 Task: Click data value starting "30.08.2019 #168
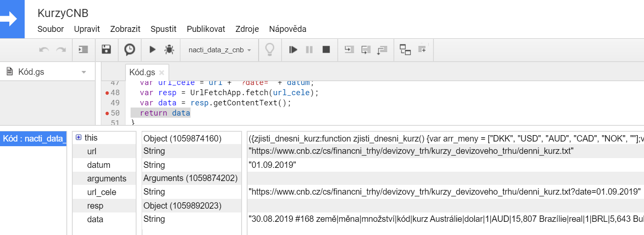446,219
